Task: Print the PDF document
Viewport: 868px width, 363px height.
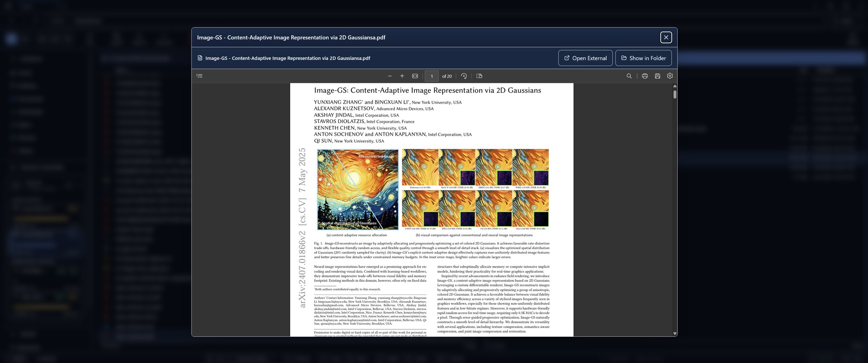Action: [x=645, y=76]
